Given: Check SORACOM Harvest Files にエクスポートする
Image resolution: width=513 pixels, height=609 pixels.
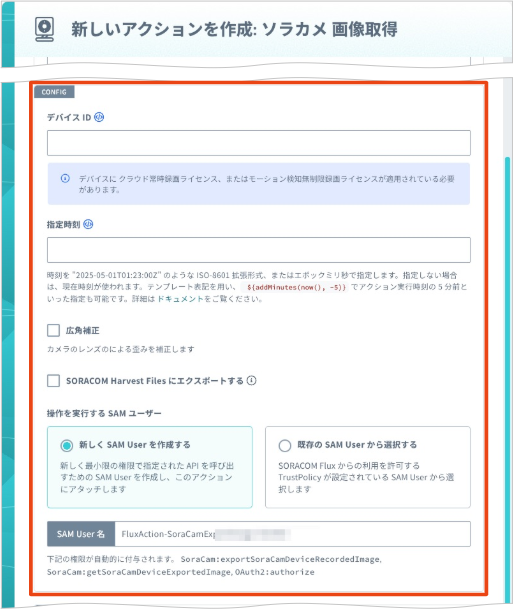Looking at the screenshot, I should click(x=53, y=381).
